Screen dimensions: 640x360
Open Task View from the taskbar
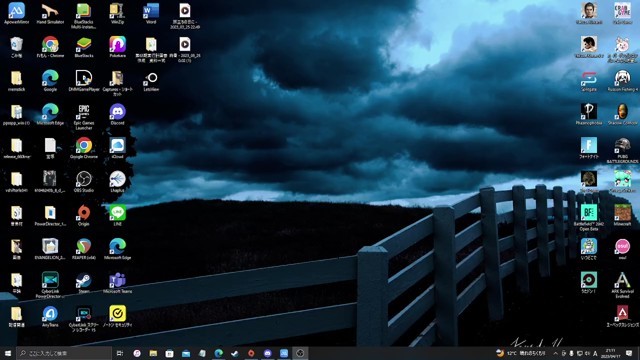coord(120,353)
